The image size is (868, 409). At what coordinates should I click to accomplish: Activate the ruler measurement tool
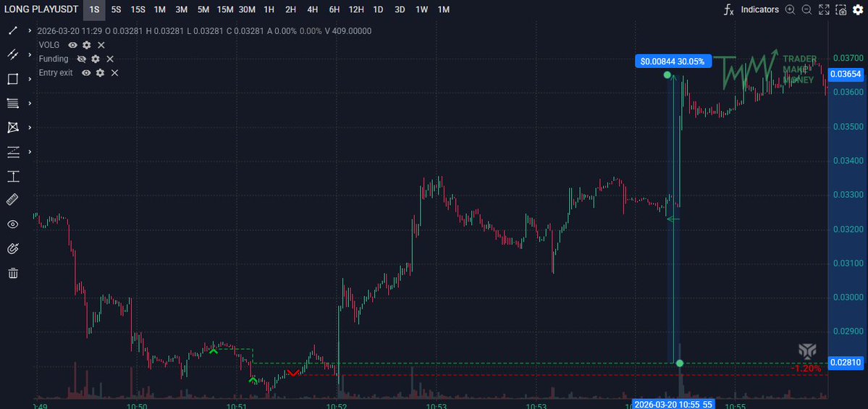click(x=13, y=200)
